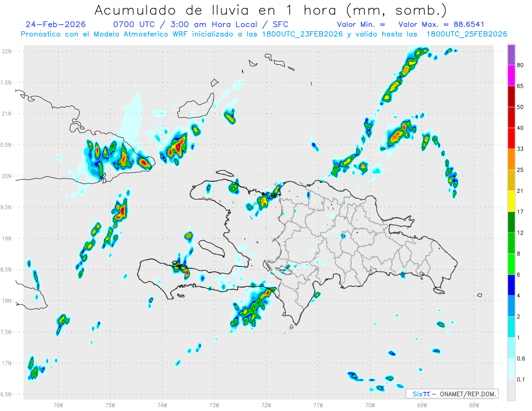The width and height of the screenshot is (532, 411).
Task: Pick the cyan color bar segment between 1 and 2
Action: click(x=511, y=327)
